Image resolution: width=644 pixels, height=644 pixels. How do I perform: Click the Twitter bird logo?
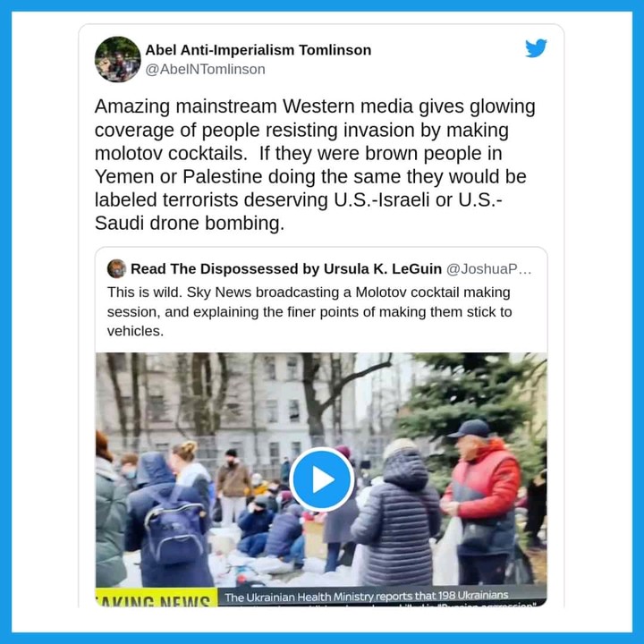(536, 48)
